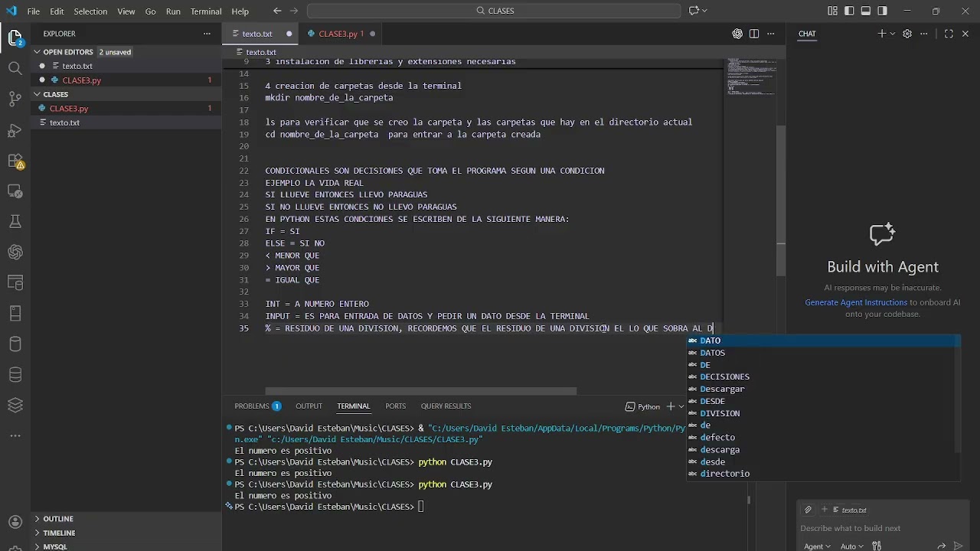980x551 pixels.
Task: Open the Agent mode dropdown
Action: click(818, 546)
